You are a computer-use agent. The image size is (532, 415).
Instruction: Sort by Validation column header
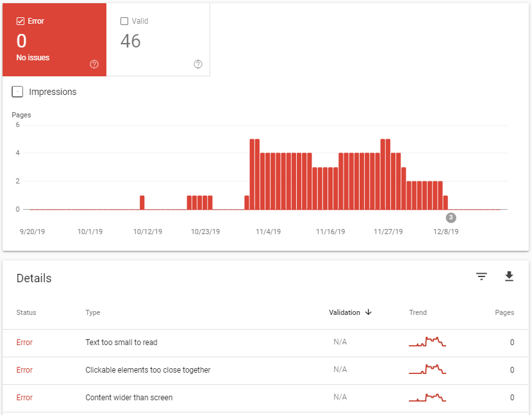click(x=344, y=312)
